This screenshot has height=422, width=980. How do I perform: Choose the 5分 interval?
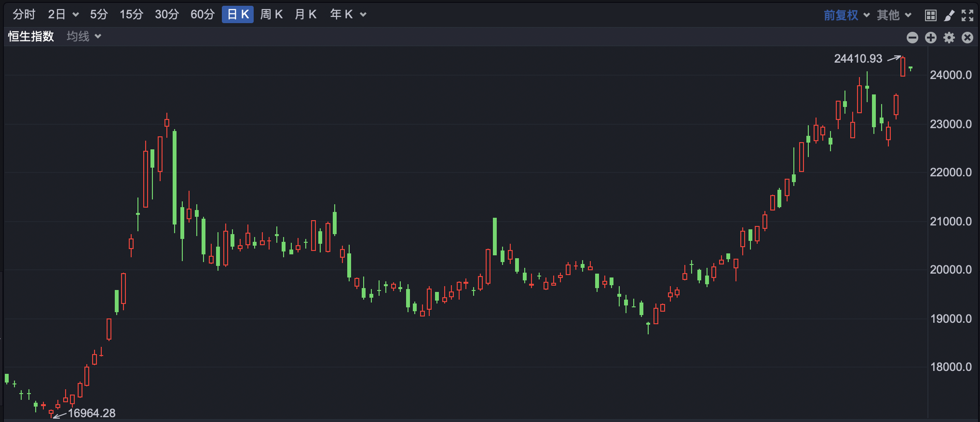99,14
